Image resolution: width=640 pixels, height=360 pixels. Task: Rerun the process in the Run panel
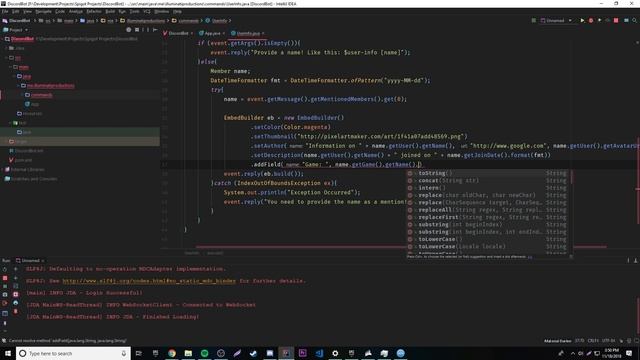click(5, 269)
